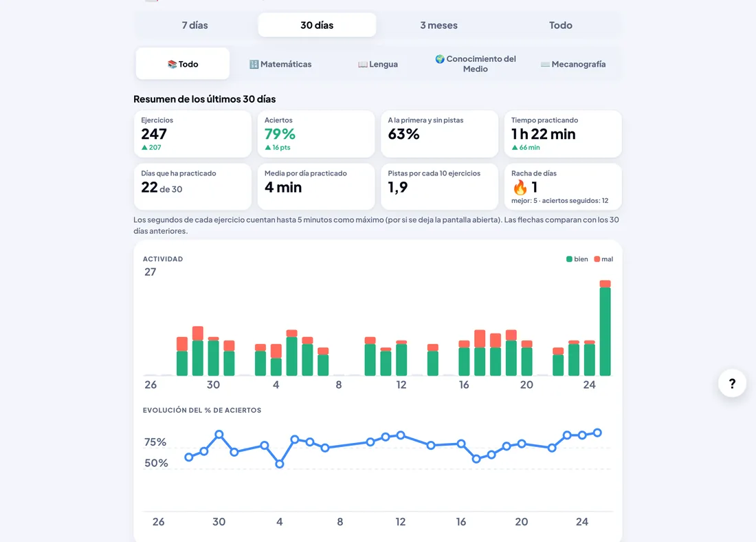Filter by Mecanografía subject
Image resolution: width=756 pixels, height=542 pixels.
(x=573, y=64)
